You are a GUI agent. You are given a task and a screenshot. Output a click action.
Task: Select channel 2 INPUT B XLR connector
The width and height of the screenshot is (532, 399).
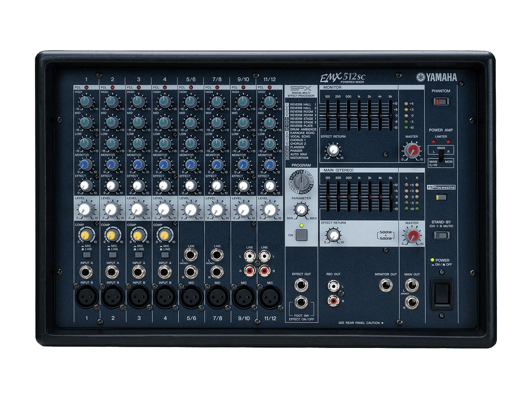(113, 297)
